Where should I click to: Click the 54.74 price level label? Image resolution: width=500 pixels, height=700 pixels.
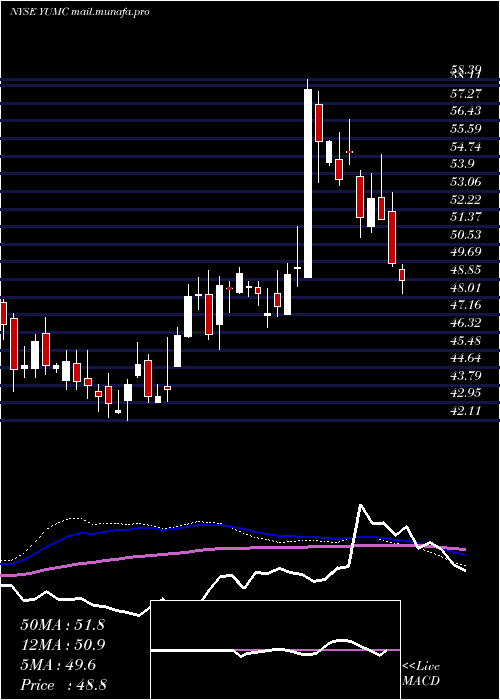click(x=466, y=146)
